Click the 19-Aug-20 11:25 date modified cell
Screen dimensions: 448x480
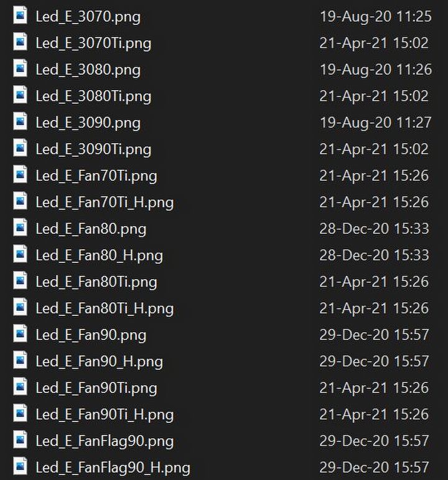click(x=376, y=16)
